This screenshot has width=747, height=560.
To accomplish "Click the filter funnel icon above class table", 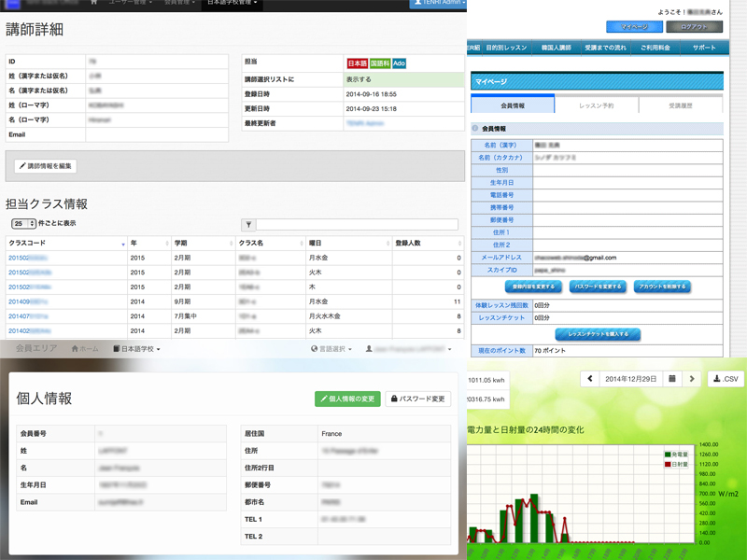I will click(248, 225).
